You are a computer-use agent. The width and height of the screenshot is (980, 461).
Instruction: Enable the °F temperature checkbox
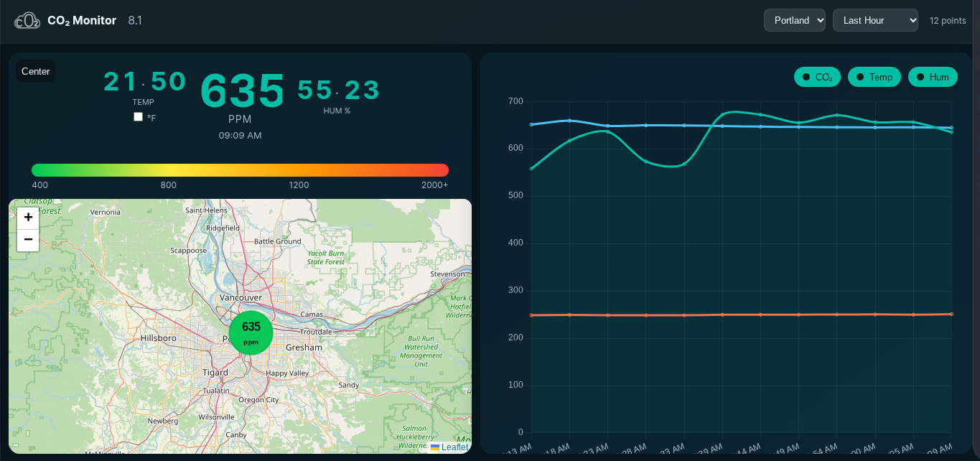(x=138, y=116)
